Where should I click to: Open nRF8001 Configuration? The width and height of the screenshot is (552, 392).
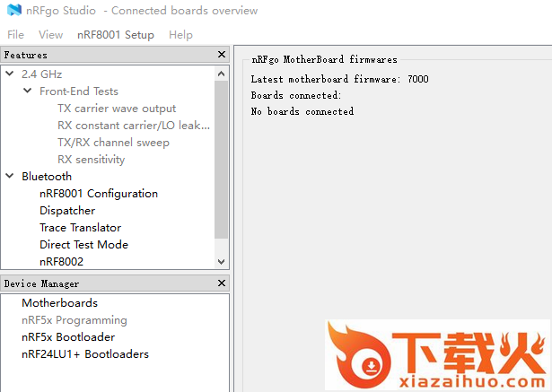pos(98,194)
